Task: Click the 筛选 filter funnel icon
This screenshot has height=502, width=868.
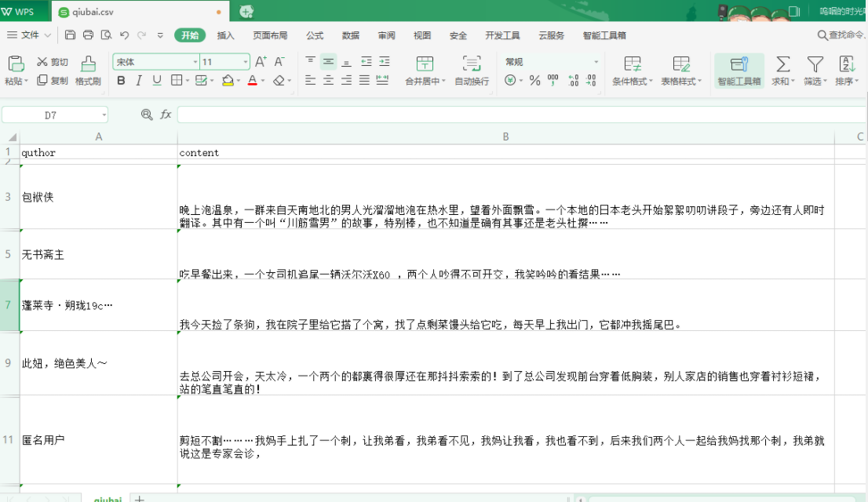Action: (x=815, y=64)
